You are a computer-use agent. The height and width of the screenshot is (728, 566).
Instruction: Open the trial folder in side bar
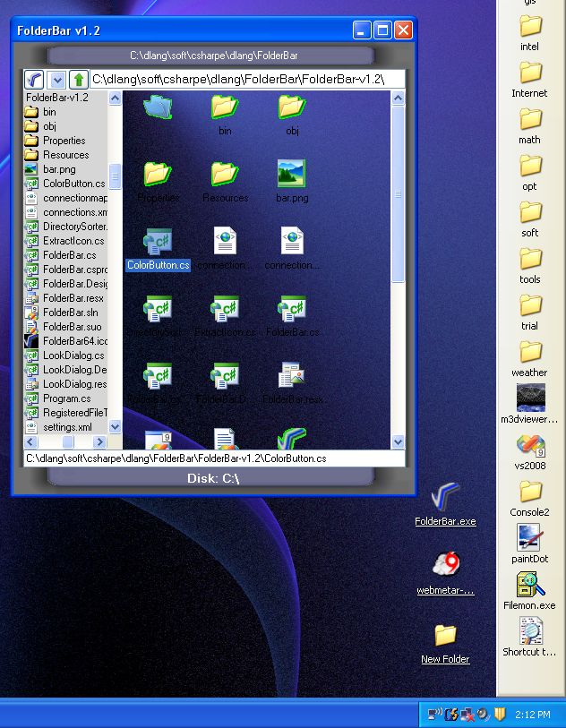click(530, 312)
